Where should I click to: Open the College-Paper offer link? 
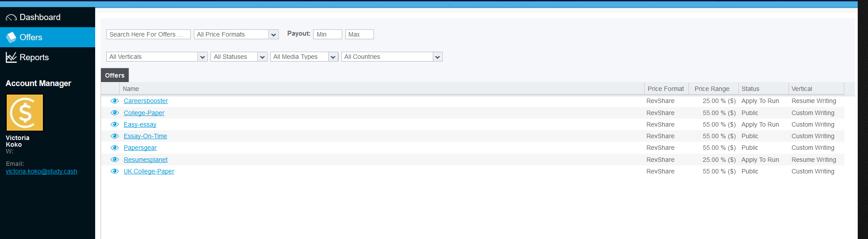[144, 113]
